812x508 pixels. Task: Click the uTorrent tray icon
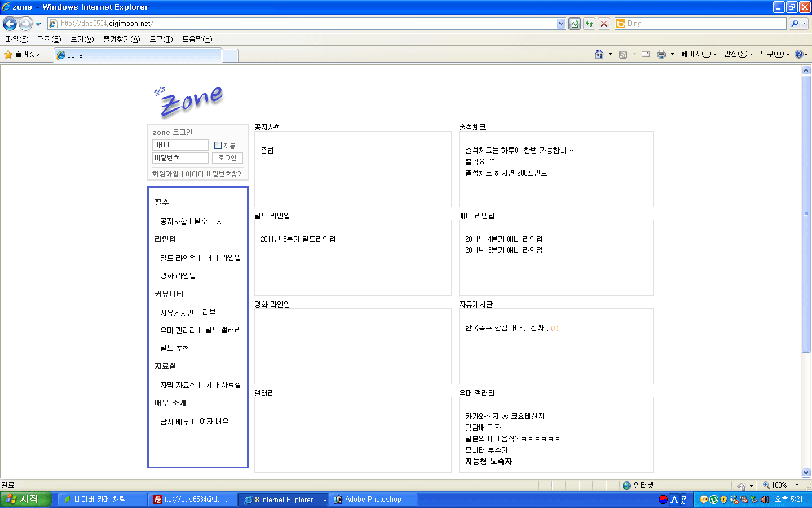click(714, 500)
